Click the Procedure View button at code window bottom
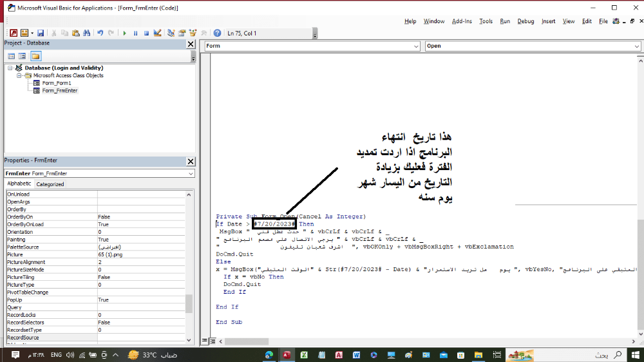The image size is (644, 362). pos(205,341)
